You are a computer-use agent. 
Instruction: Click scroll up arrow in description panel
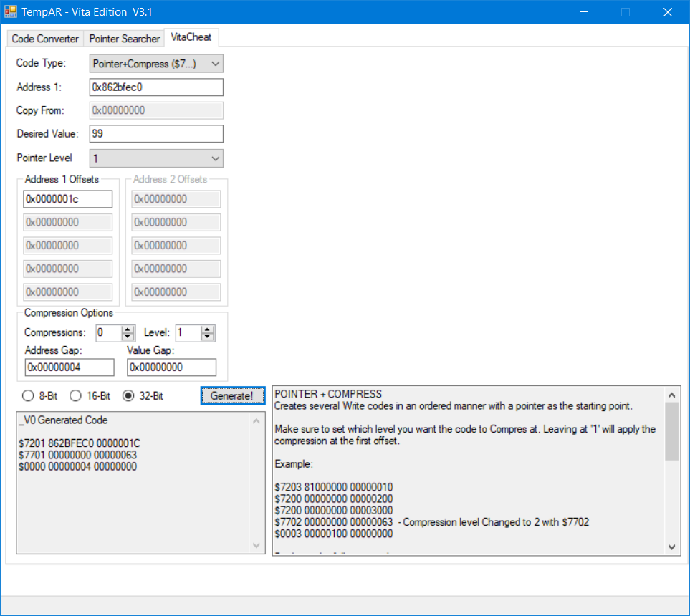(671, 395)
